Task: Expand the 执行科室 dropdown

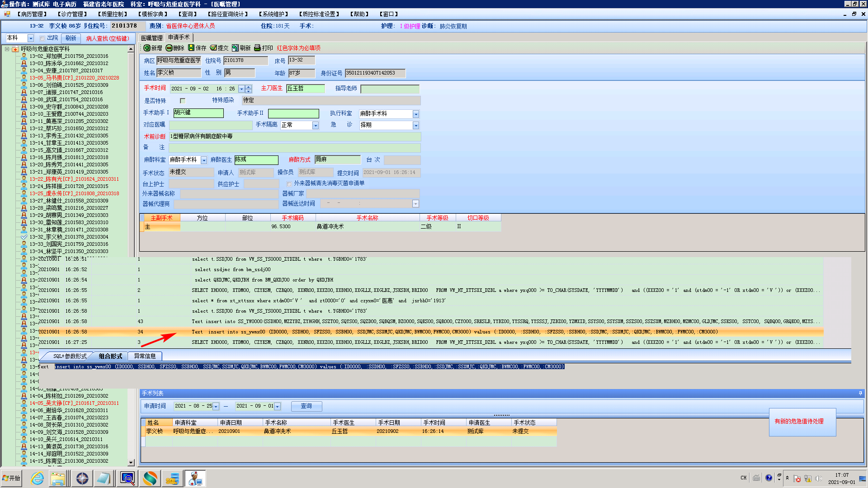Action: (416, 114)
